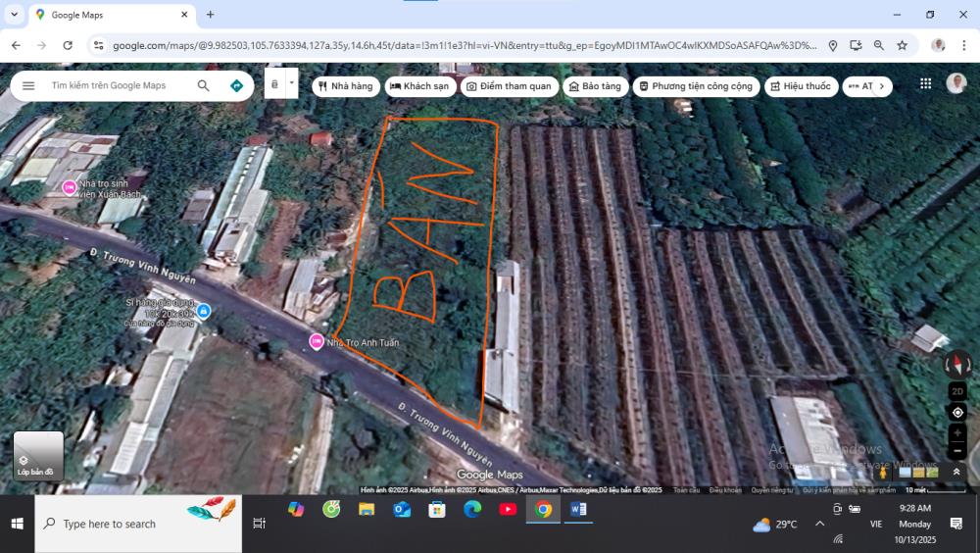Click the blue shopping pin for 'Sỉ hàng gia dụng'

203,310
